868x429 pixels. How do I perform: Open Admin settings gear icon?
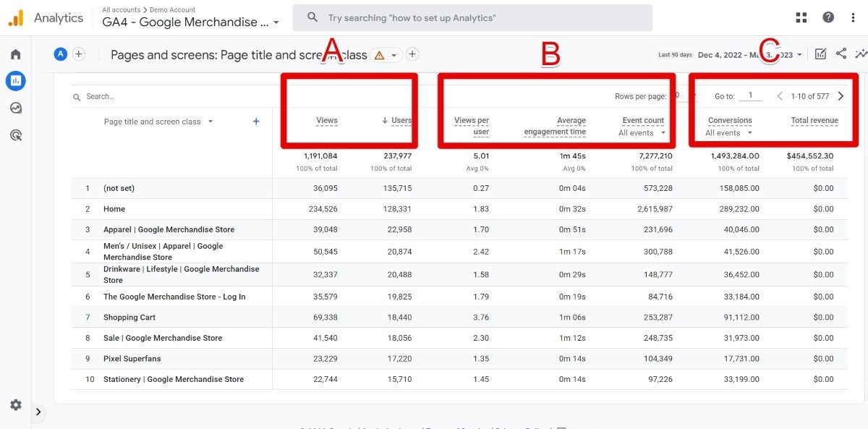click(x=15, y=405)
